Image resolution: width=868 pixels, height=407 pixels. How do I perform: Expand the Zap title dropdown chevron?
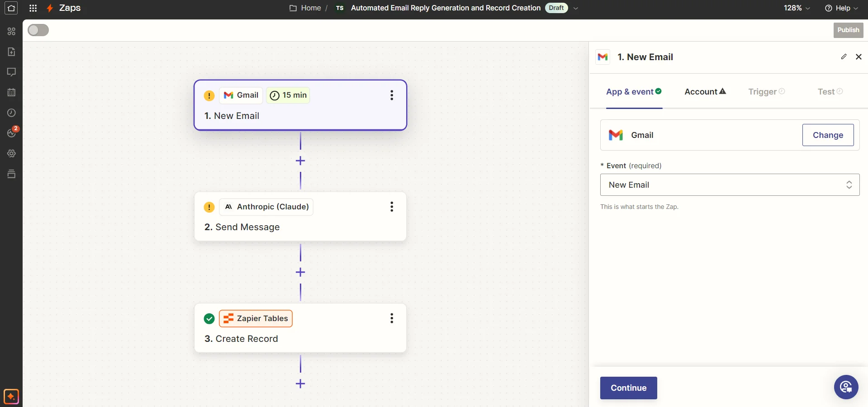[576, 8]
